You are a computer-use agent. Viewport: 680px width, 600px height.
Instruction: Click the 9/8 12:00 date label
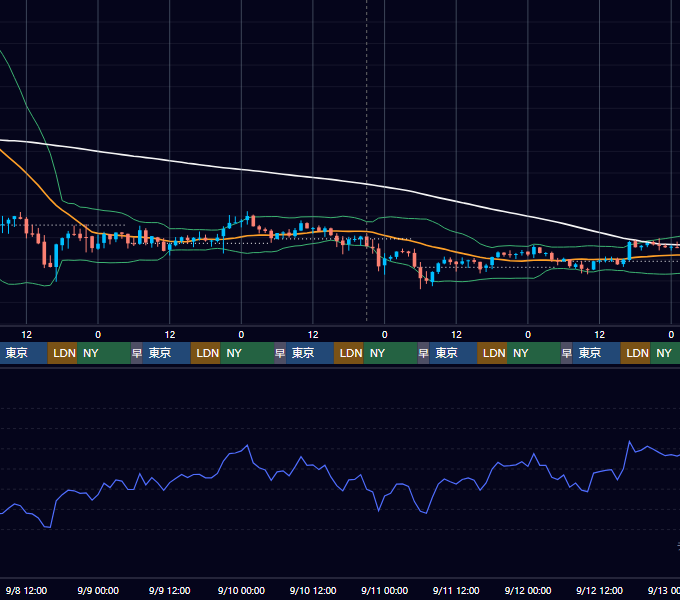[26, 590]
